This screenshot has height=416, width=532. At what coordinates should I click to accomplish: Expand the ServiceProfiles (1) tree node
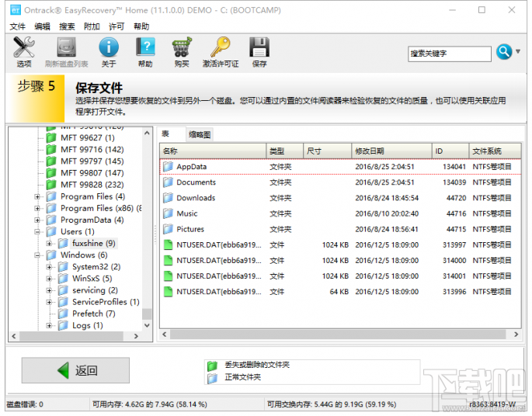click(49, 302)
